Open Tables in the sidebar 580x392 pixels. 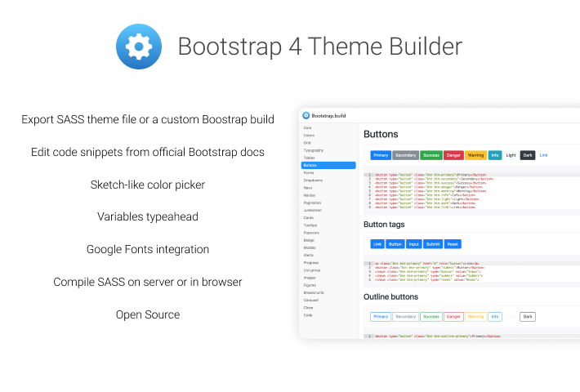[x=310, y=158]
